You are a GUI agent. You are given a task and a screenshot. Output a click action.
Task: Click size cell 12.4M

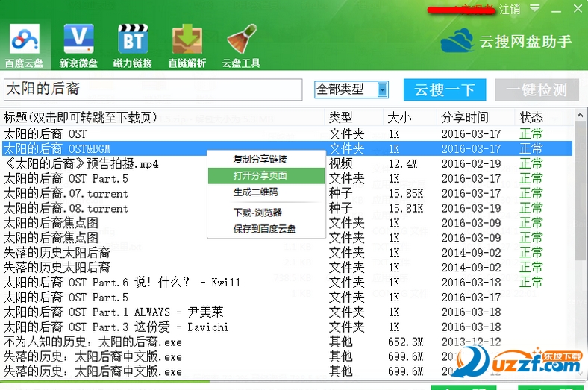(x=403, y=164)
